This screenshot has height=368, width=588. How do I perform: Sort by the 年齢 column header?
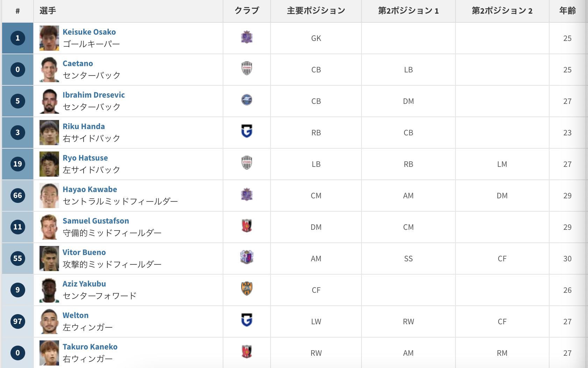(x=567, y=11)
